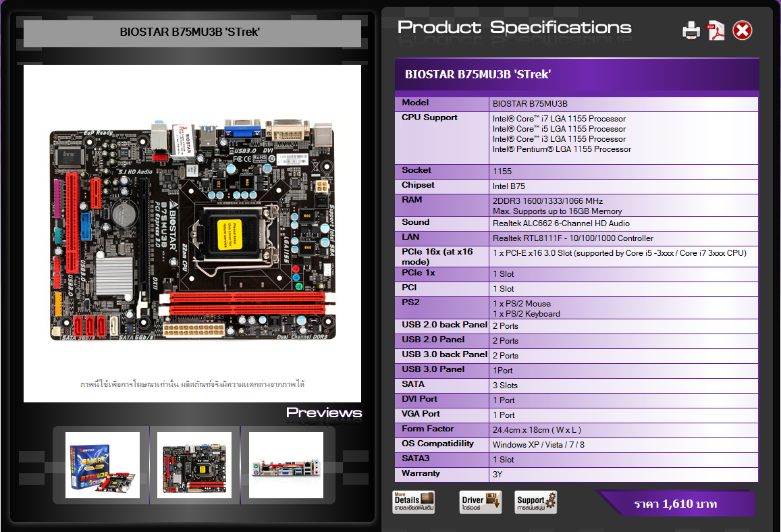Close the product specifications panel

click(x=742, y=30)
